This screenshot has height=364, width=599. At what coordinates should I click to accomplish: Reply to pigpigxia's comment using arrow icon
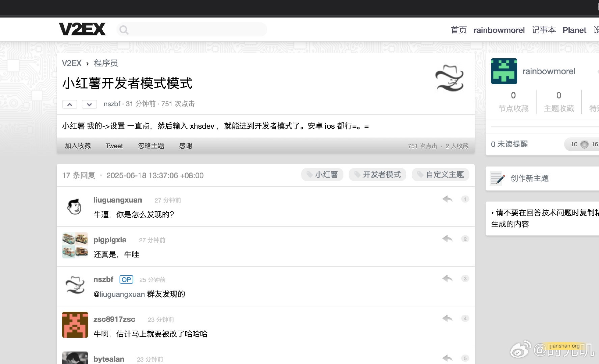click(x=447, y=239)
